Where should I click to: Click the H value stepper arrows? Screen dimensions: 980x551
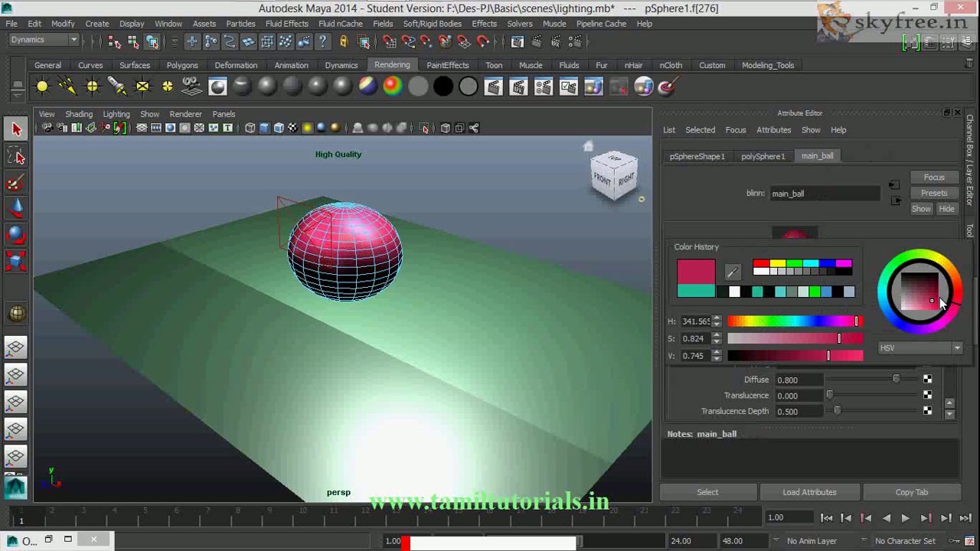(717, 321)
